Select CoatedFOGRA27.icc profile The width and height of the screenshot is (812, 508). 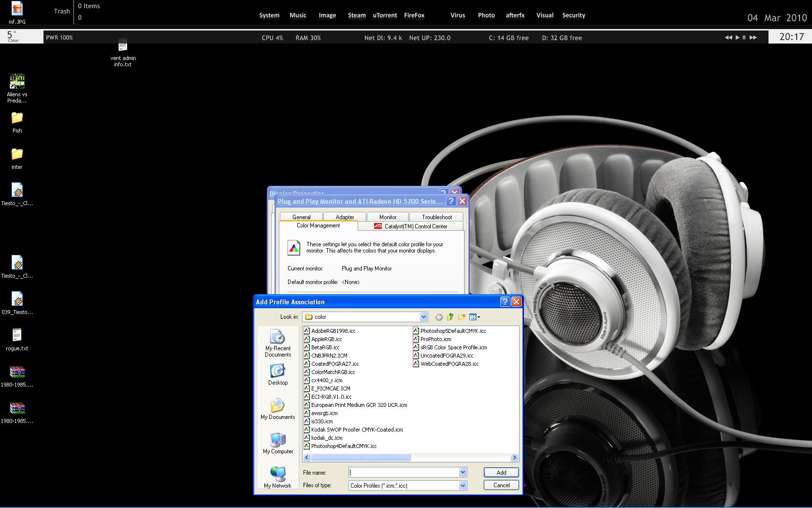(332, 364)
